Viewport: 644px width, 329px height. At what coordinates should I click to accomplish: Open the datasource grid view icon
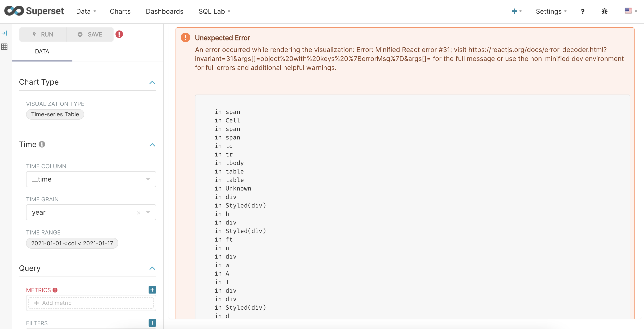4,47
